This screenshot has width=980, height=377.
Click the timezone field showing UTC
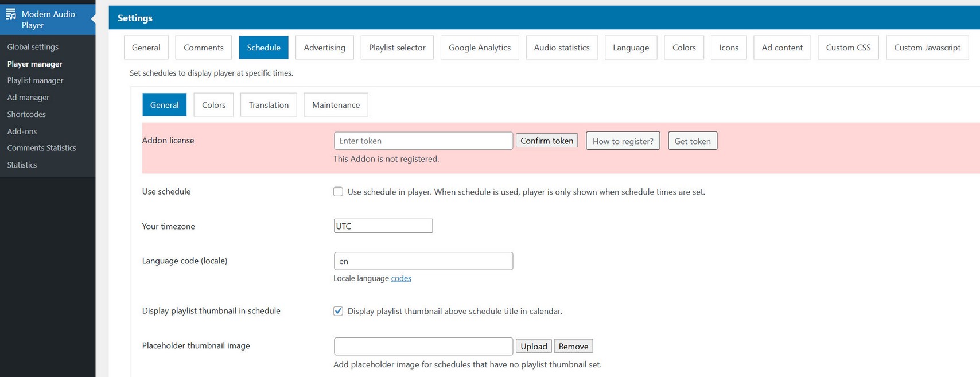[x=383, y=226]
